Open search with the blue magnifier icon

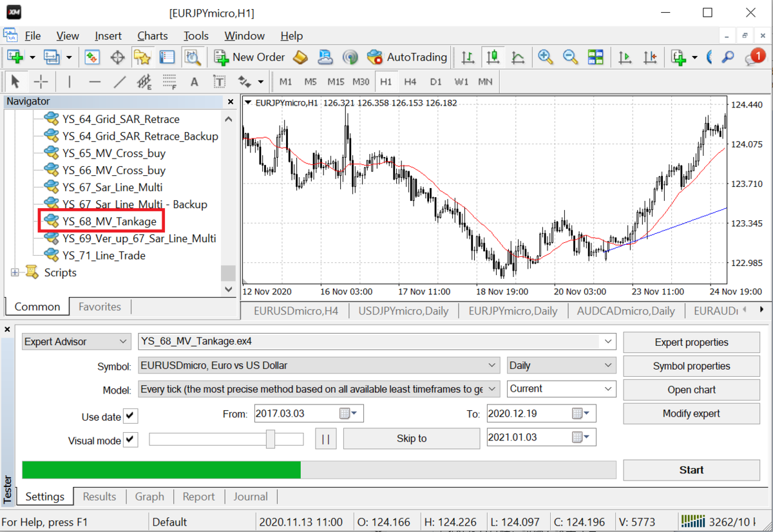click(x=728, y=57)
